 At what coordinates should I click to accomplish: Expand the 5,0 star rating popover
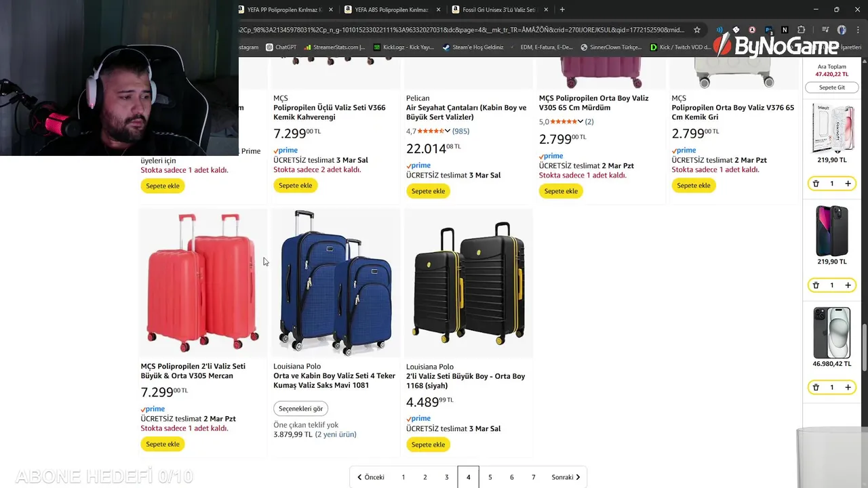580,121
